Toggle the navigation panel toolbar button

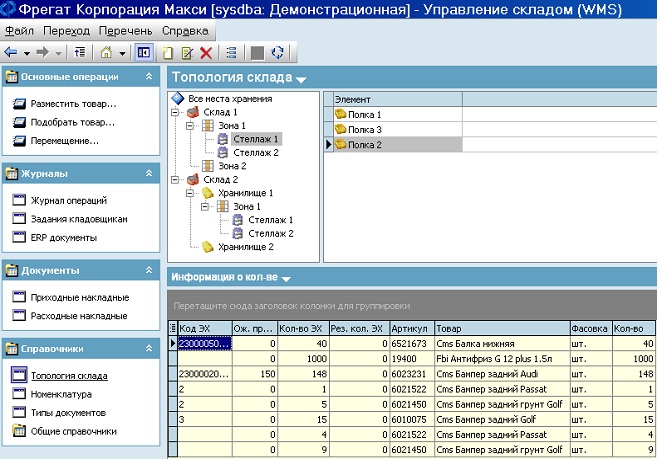pyautogui.click(x=144, y=53)
